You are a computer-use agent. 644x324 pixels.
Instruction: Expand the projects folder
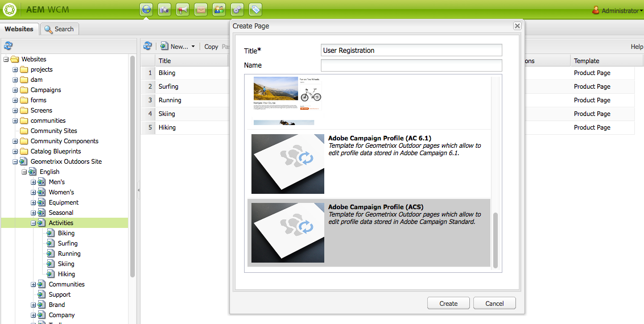(15, 70)
